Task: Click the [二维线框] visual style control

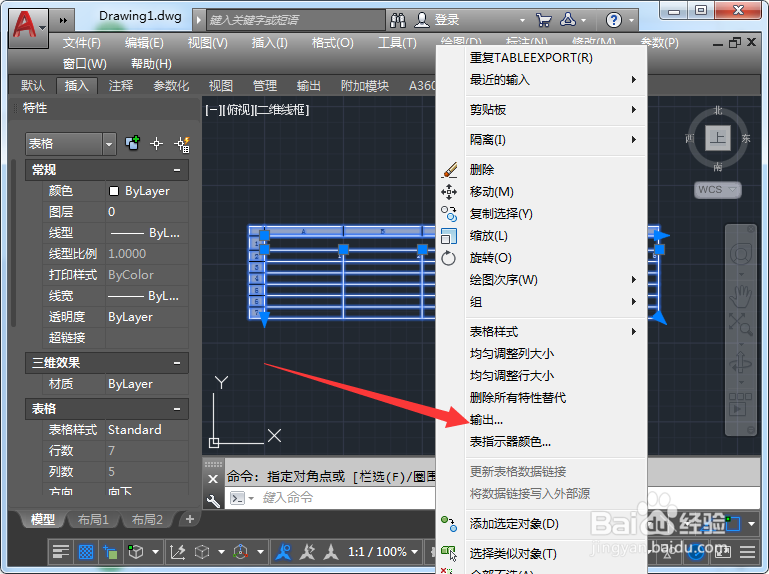Action: pyautogui.click(x=282, y=110)
